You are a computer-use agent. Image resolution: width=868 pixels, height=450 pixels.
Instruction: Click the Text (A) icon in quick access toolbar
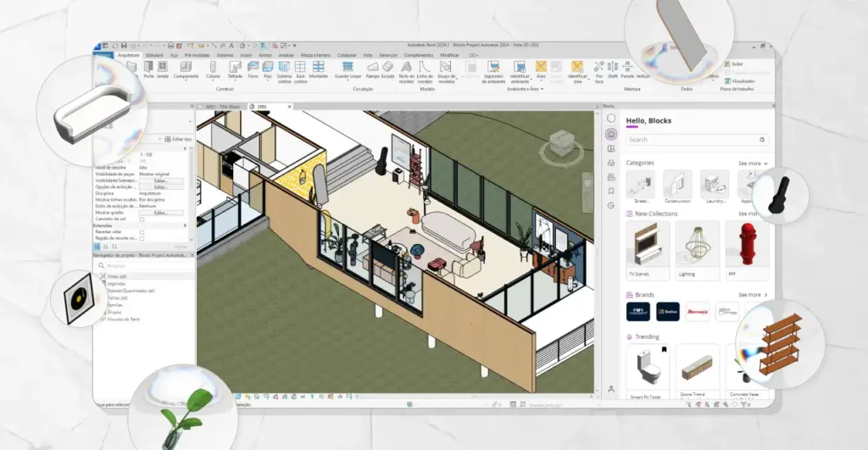click(231, 46)
